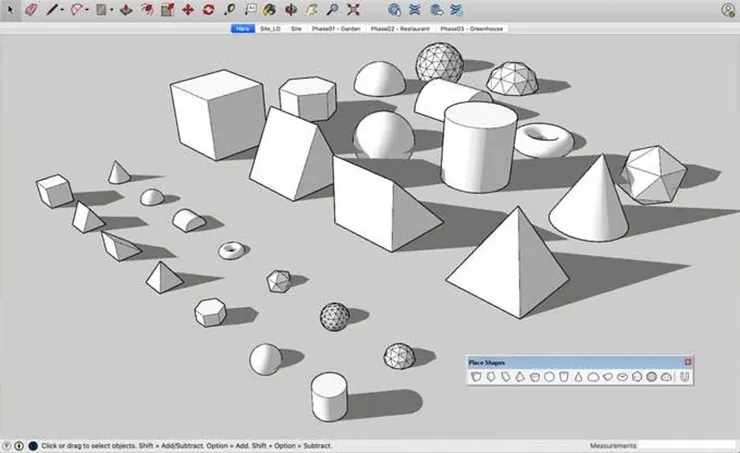740x453 pixels.
Task: Select the Scale tool icon
Action: (168, 9)
